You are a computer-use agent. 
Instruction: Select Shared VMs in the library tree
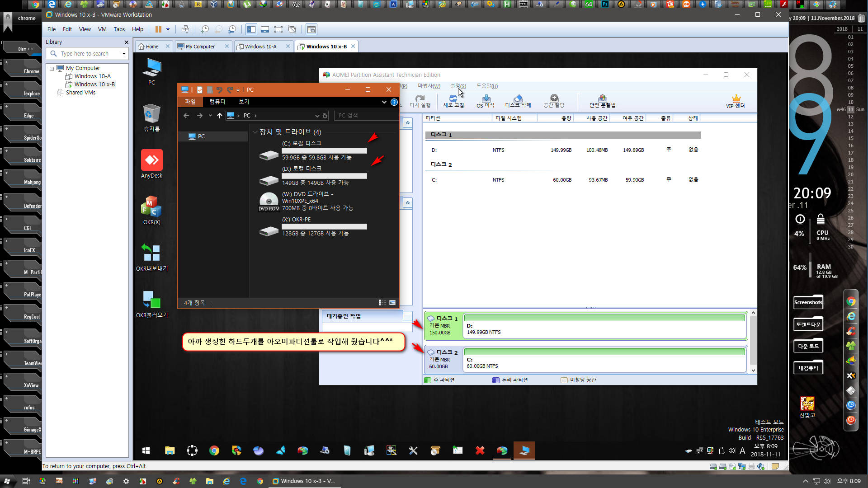[80, 93]
